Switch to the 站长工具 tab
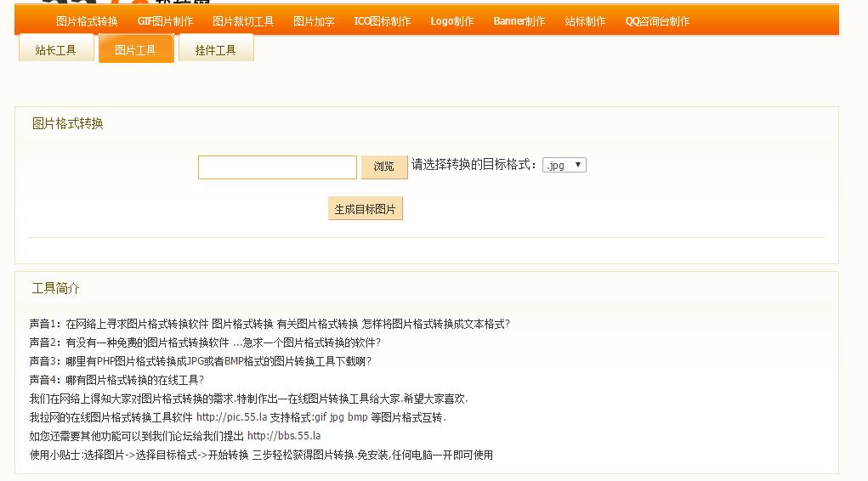The width and height of the screenshot is (868, 481). (x=56, y=49)
